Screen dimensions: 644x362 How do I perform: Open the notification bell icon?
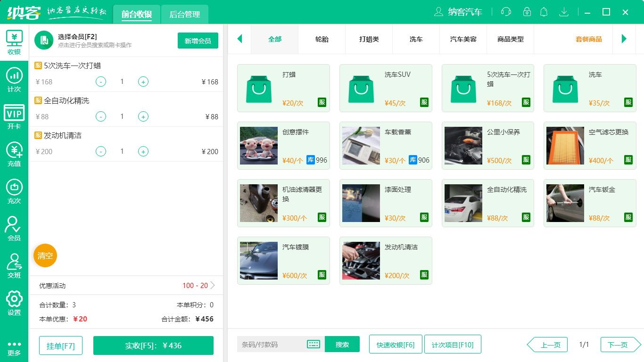(x=544, y=12)
